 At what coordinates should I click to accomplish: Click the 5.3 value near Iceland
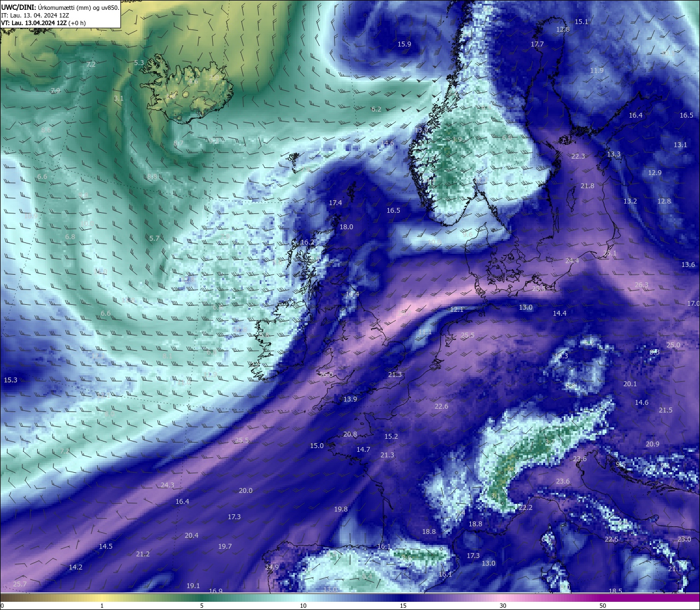[139, 63]
